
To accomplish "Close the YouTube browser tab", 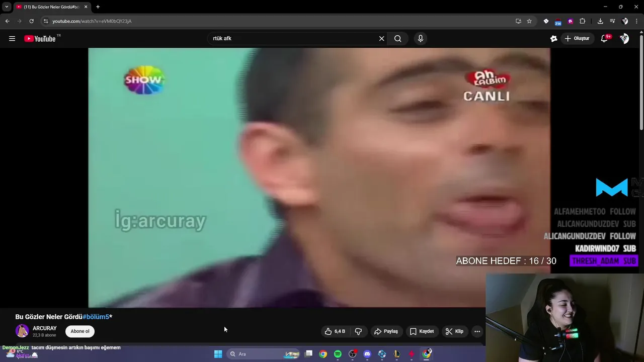I will pyautogui.click(x=86, y=7).
